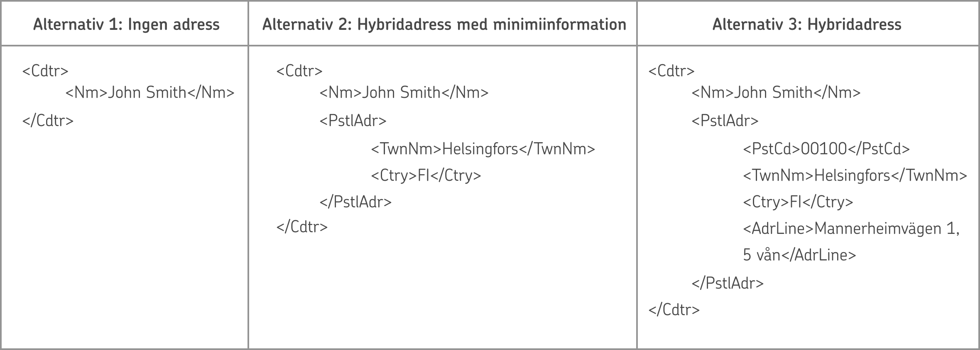Viewport: 980px width, 350px height.
Task: Click the Ctry FI line in Alternativ 3
Action: point(798,202)
